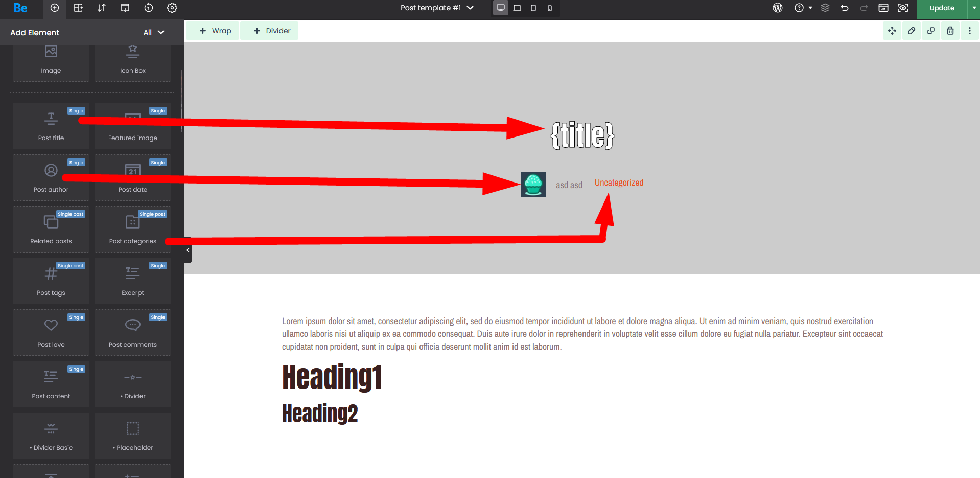The width and height of the screenshot is (980, 478).
Task: Open the revisions history icon
Action: pyautogui.click(x=149, y=8)
